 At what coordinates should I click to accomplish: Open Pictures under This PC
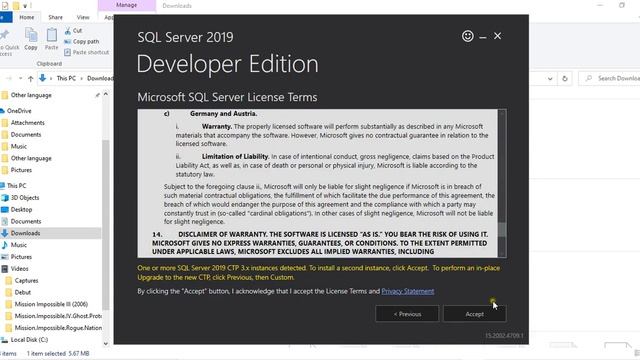21,257
